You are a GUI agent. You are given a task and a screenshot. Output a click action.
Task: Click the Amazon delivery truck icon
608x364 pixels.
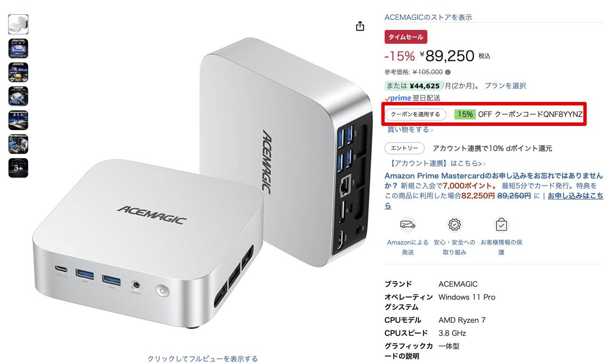coord(408,224)
